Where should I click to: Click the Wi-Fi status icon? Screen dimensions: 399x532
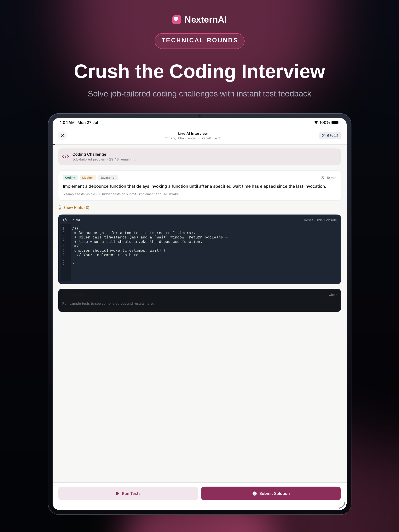coord(316,122)
